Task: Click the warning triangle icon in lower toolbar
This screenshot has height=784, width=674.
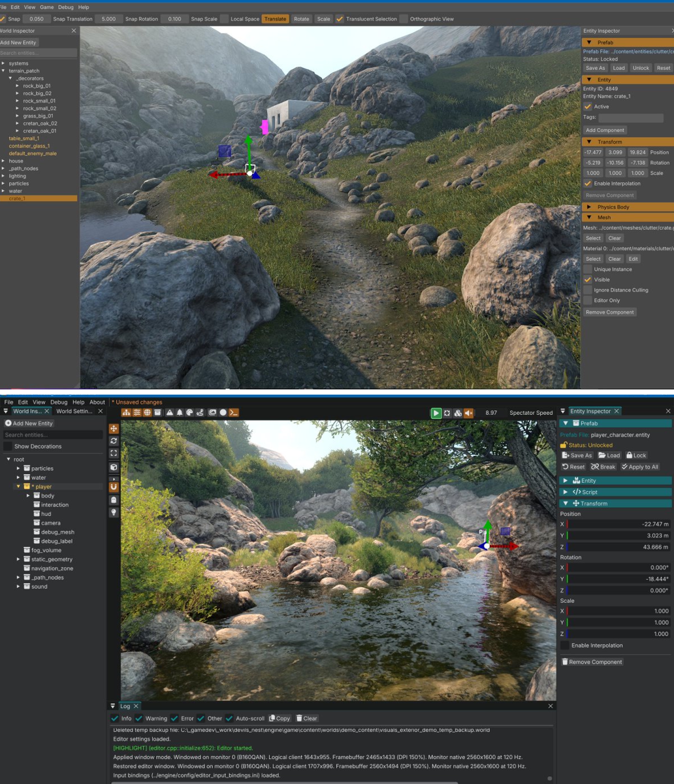Action: coord(170,412)
